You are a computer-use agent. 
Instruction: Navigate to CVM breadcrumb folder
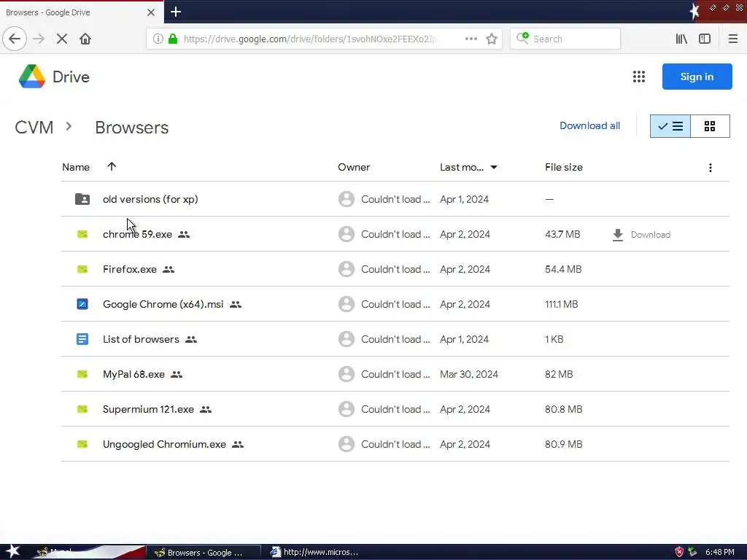(x=34, y=127)
